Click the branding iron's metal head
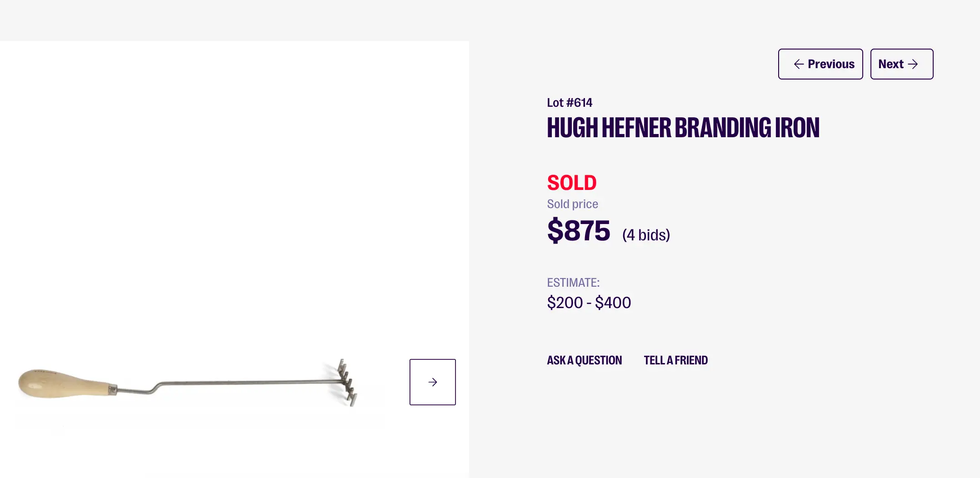This screenshot has width=980, height=478. pyautogui.click(x=348, y=382)
